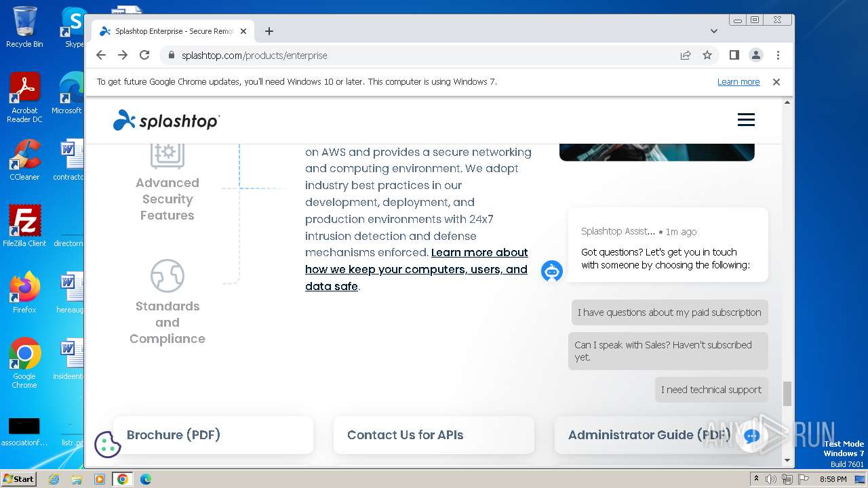Viewport: 868px width, 488px height.
Task: Select Advanced Security Features icon
Action: (167, 155)
